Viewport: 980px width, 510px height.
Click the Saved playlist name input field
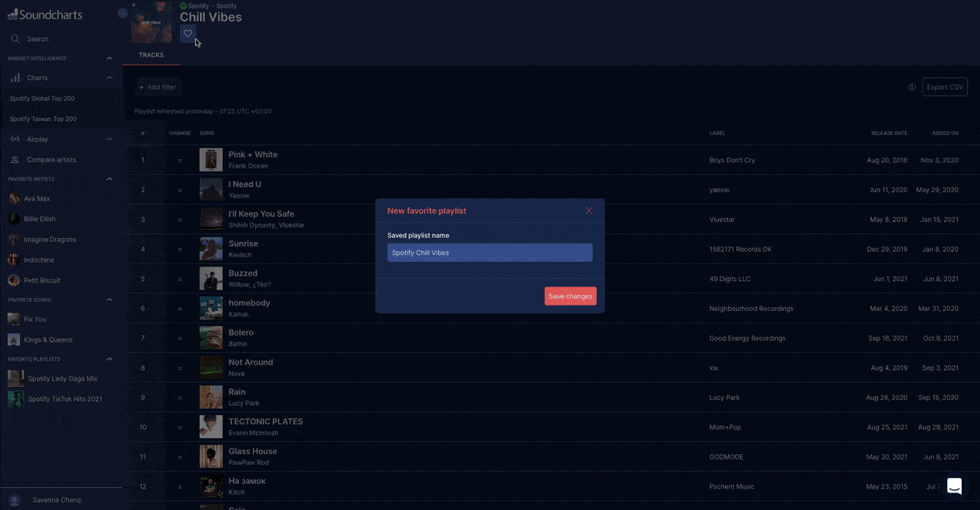coord(489,253)
